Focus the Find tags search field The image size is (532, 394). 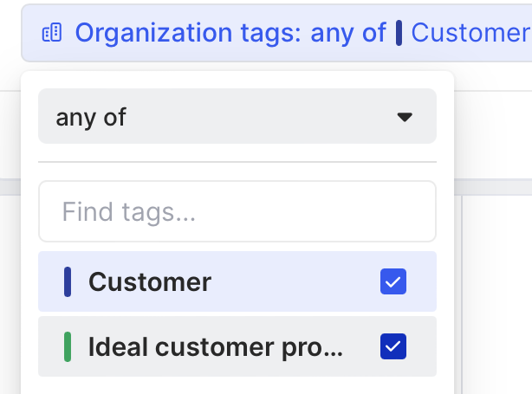coord(237,211)
